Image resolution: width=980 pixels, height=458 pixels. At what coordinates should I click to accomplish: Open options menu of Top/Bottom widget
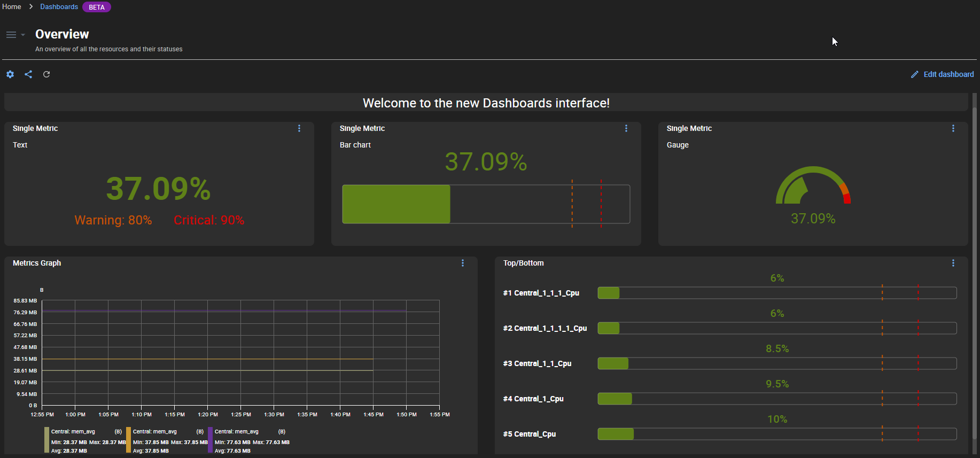(x=953, y=263)
